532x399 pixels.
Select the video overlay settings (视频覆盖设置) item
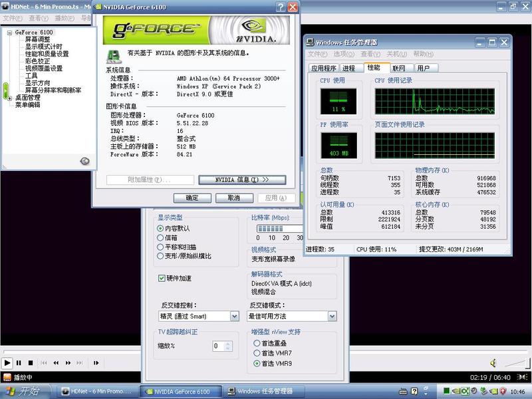click(44, 68)
